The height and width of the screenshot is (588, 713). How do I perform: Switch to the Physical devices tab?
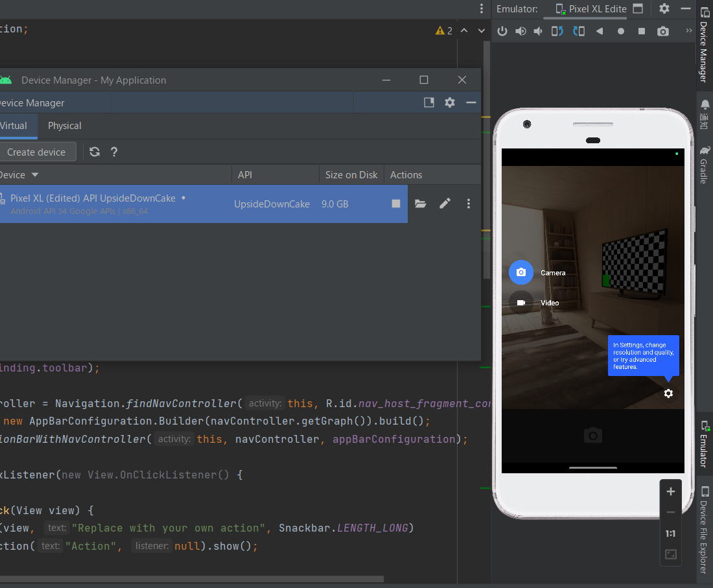[65, 126]
